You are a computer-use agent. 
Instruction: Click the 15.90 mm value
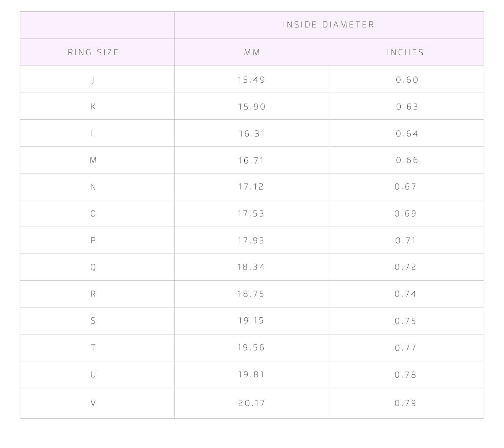click(252, 107)
